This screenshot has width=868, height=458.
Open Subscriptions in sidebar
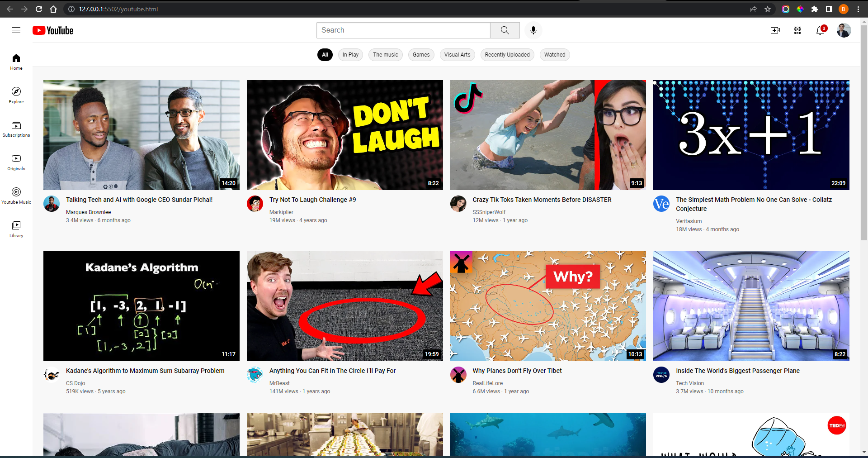[x=16, y=129]
